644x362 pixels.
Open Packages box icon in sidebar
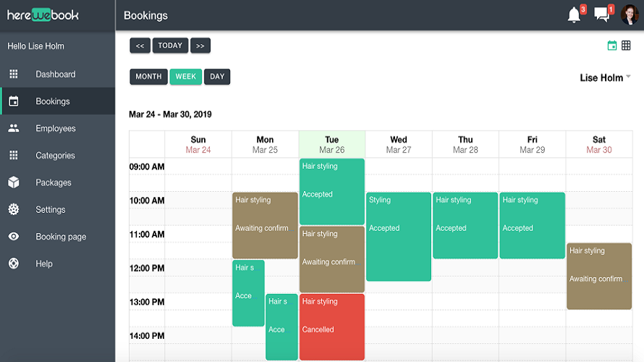(14, 182)
